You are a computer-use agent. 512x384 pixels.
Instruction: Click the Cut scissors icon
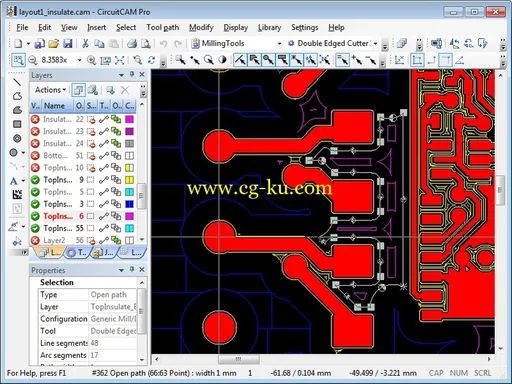(85, 44)
